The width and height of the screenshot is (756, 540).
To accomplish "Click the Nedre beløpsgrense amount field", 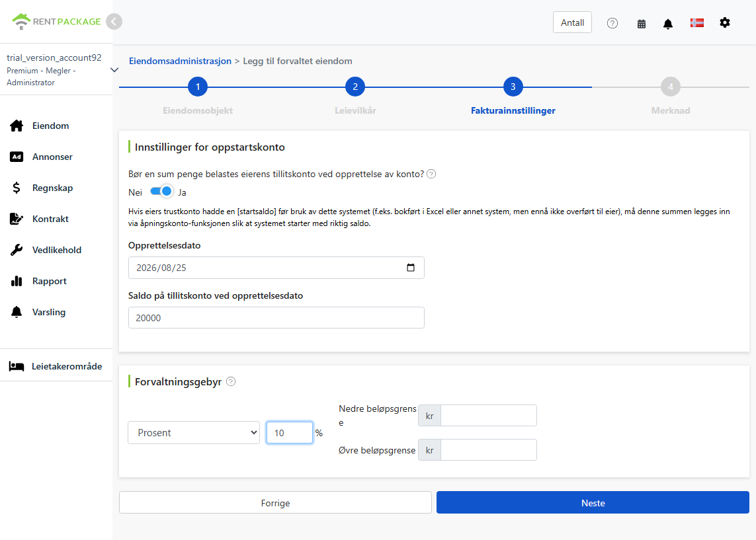I will (x=488, y=416).
